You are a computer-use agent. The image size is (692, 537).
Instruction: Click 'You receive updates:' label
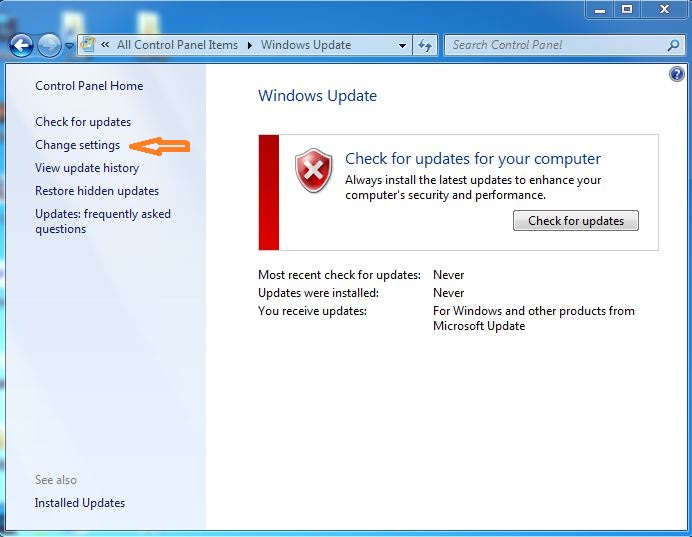point(312,311)
